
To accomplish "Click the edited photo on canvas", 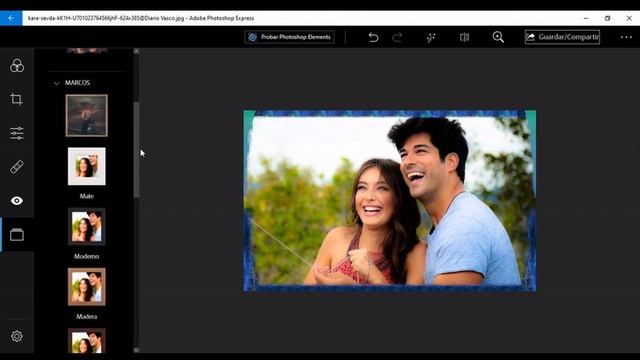I will [x=390, y=200].
